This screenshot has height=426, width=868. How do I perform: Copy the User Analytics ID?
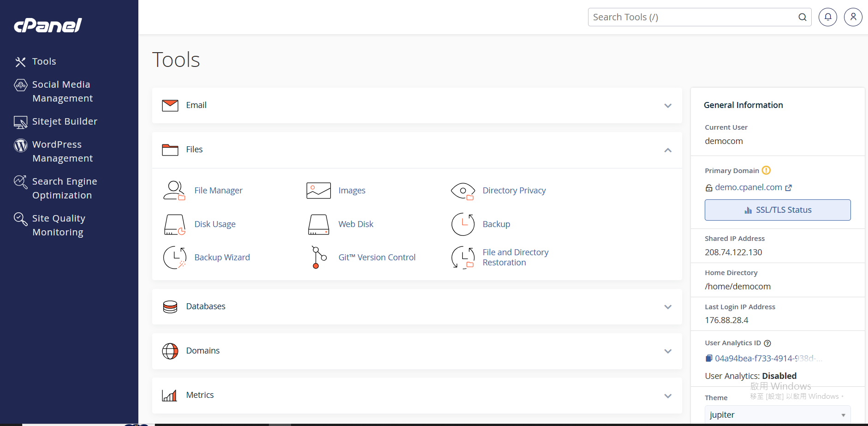tap(709, 358)
